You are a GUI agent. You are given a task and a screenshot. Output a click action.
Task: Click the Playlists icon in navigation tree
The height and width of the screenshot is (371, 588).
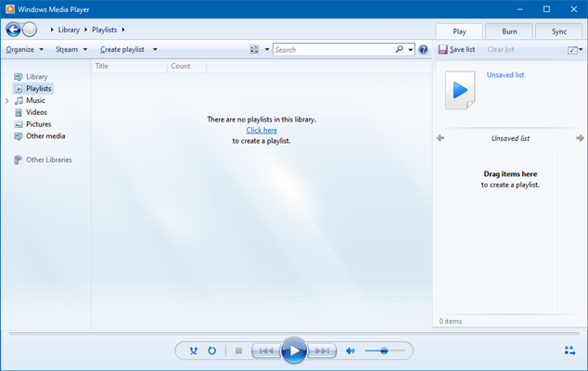pos(19,88)
